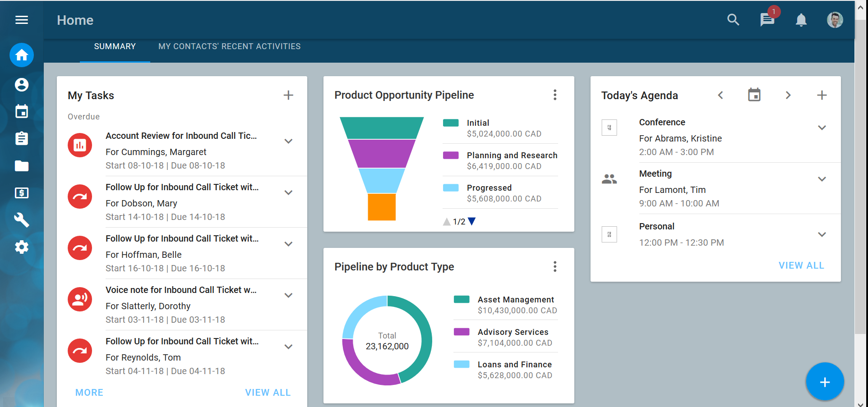Open Contacts from the sidebar
This screenshot has width=868, height=407.
[22, 85]
